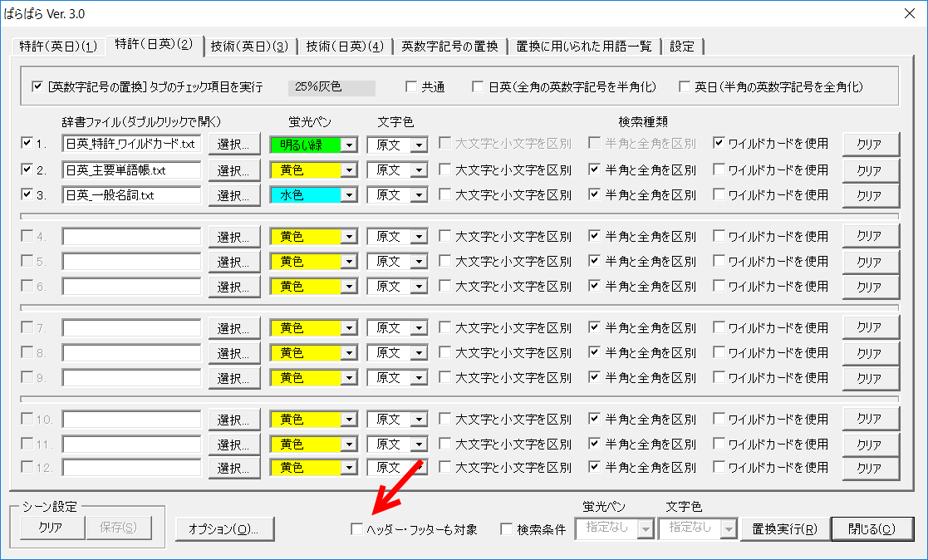928x560 pixels.
Task: Open 置換に用いられた用語一覧 tab
Action: pos(584,47)
